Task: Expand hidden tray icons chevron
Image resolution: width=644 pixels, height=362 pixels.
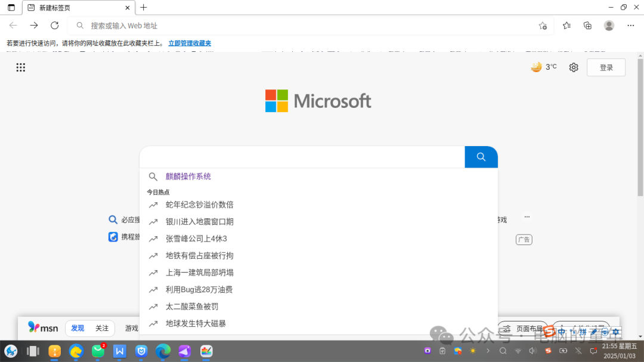Action: (488, 351)
